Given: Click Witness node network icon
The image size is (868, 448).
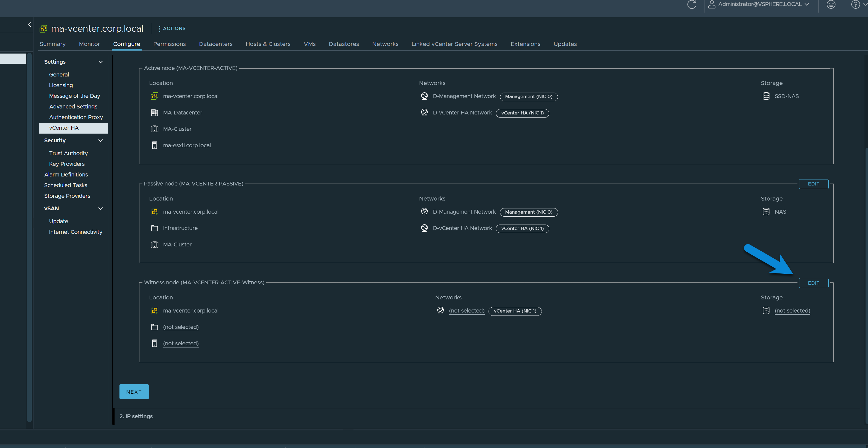Looking at the screenshot, I should (440, 311).
